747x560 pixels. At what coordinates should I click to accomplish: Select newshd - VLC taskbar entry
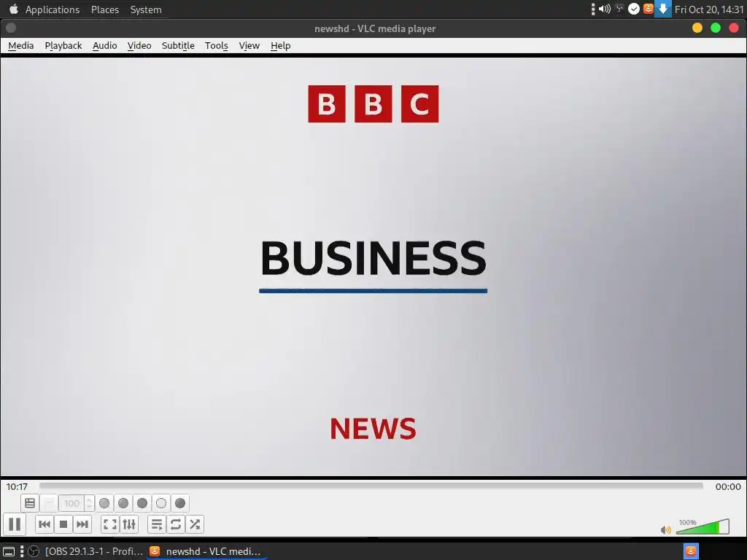click(x=206, y=551)
